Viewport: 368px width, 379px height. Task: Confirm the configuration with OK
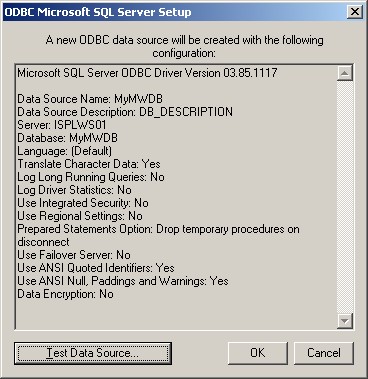point(258,353)
